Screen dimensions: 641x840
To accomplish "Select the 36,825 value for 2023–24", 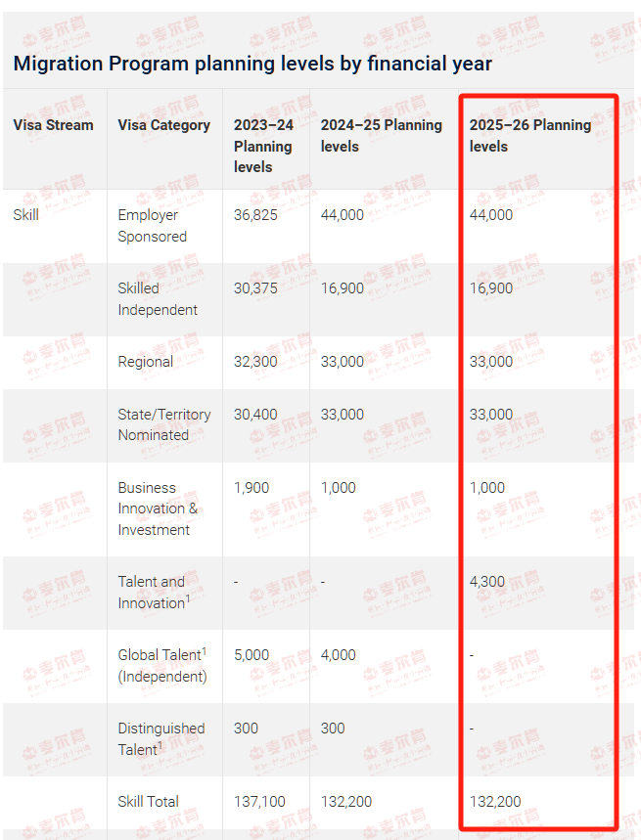I will [255, 215].
